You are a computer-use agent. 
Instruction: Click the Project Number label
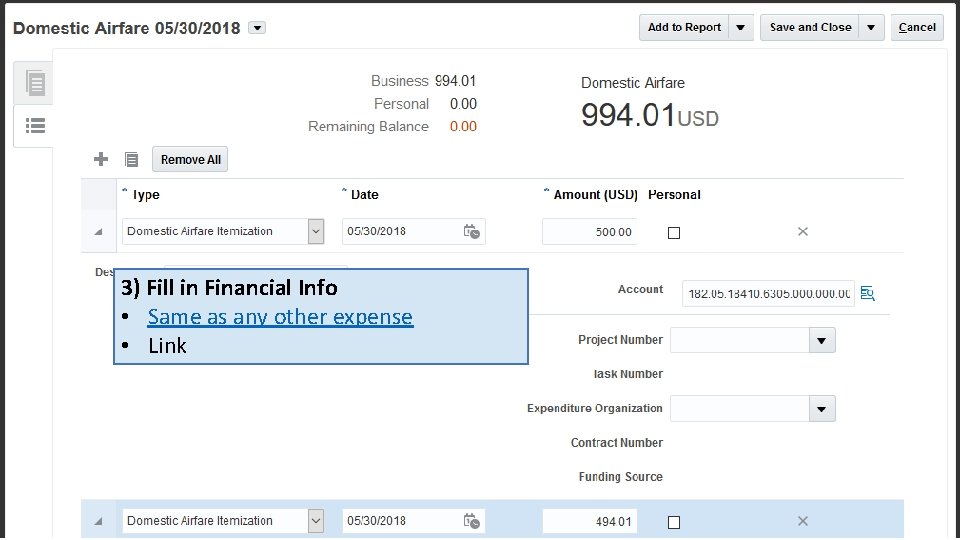point(620,340)
